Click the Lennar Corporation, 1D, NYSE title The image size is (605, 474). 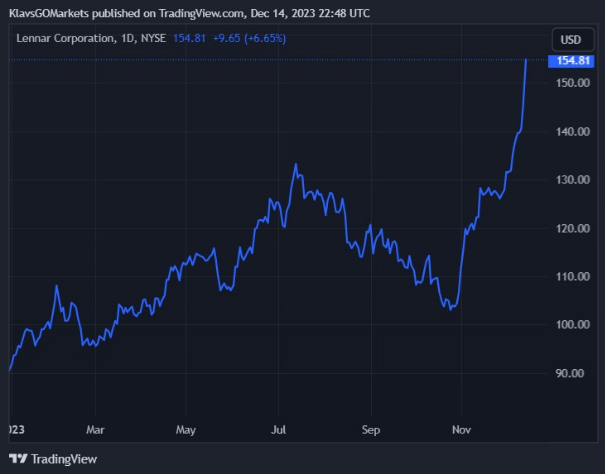[x=91, y=38]
